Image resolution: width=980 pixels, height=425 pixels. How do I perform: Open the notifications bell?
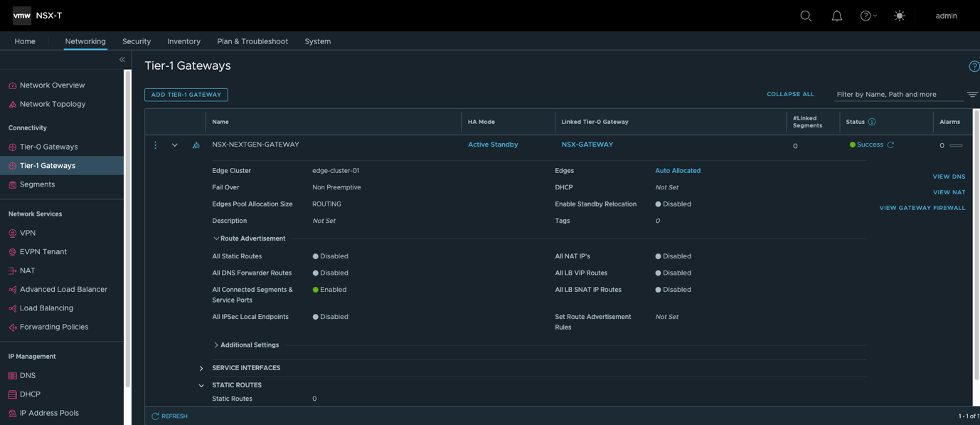837,16
